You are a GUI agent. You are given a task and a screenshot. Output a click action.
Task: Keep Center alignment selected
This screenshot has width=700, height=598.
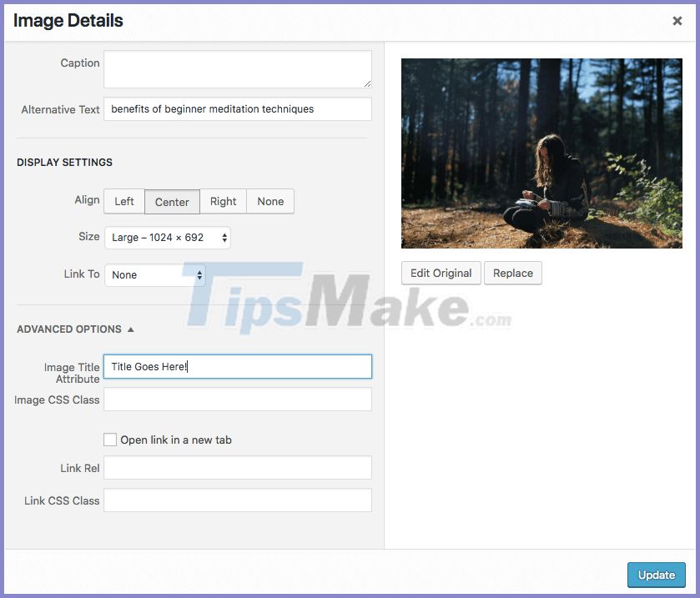pos(172,201)
